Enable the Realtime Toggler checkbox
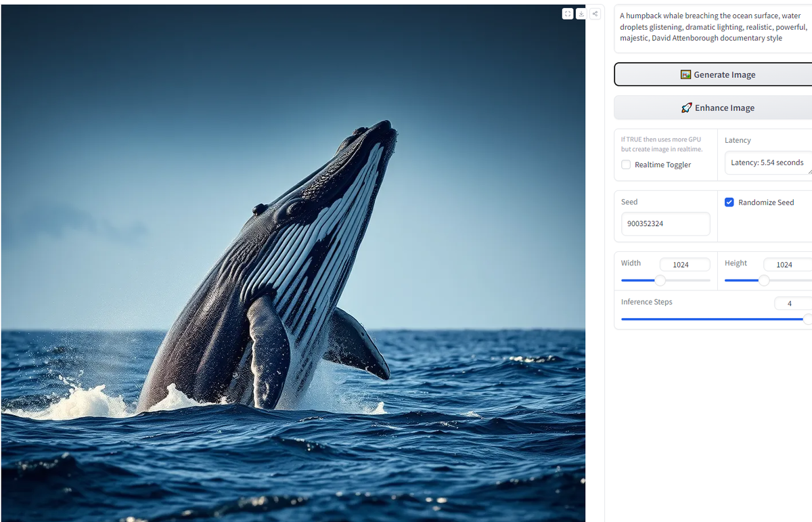This screenshot has height=522, width=812. point(626,165)
